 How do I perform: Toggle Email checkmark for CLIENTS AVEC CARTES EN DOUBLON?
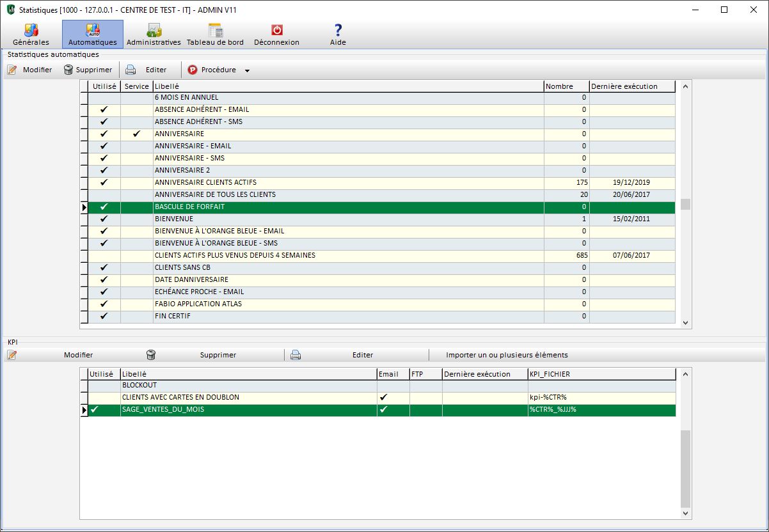pyautogui.click(x=383, y=398)
